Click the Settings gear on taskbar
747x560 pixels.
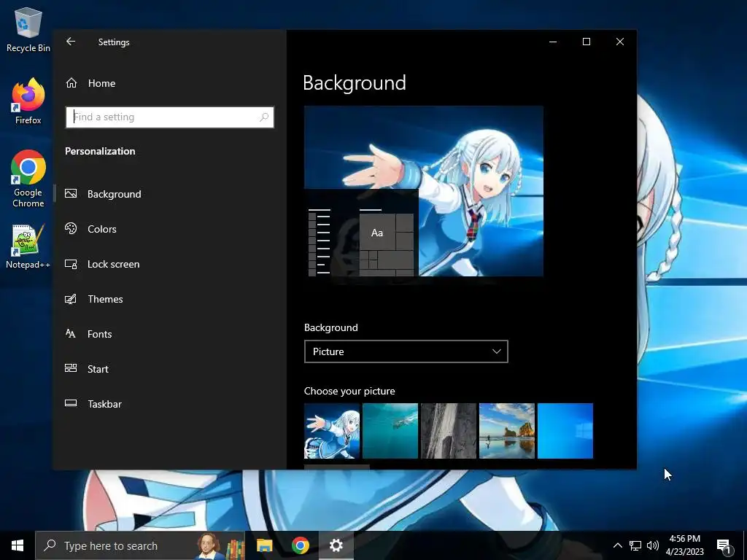[x=336, y=545]
